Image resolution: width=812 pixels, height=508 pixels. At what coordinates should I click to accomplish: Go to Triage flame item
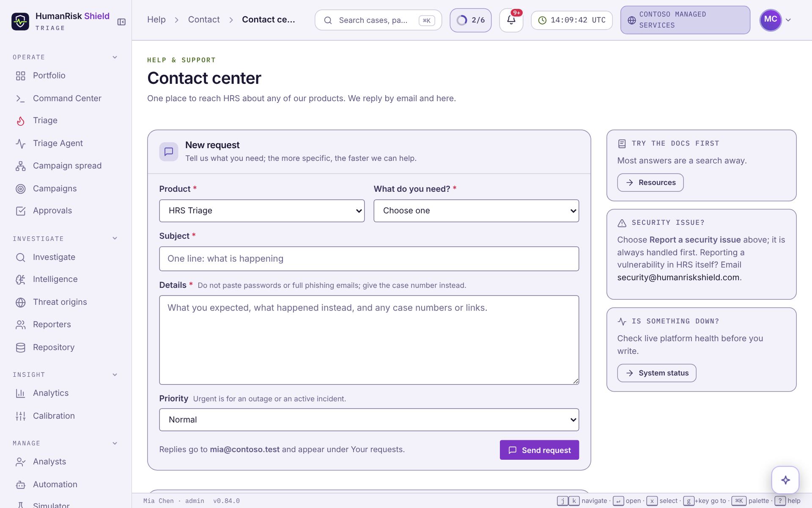(x=66, y=121)
